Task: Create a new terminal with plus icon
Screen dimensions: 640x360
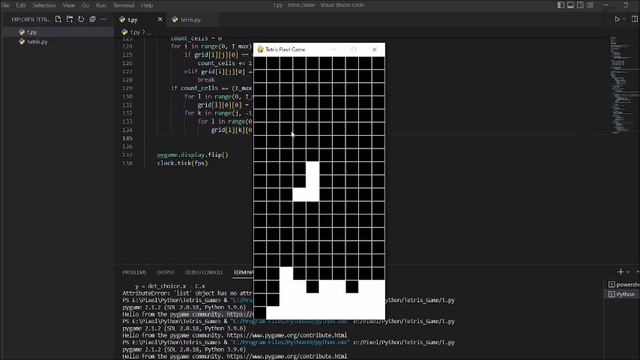Action: pyautogui.click(x=620, y=272)
